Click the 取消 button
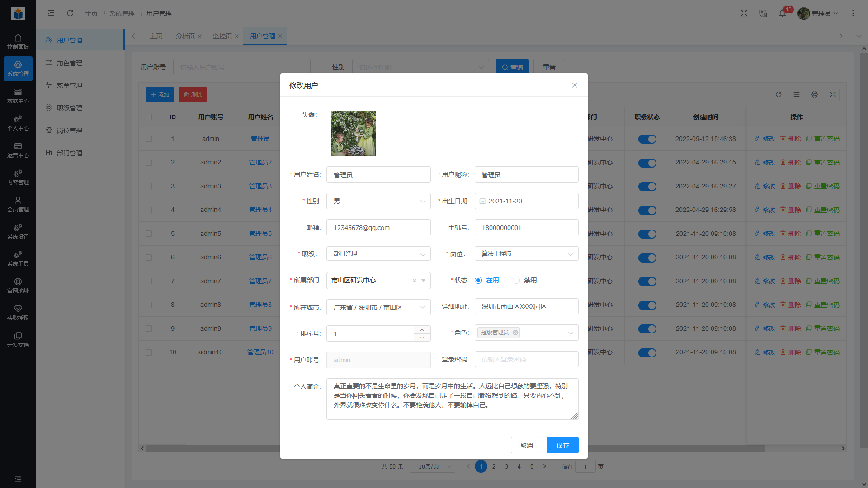This screenshot has height=488, width=868. point(526,445)
